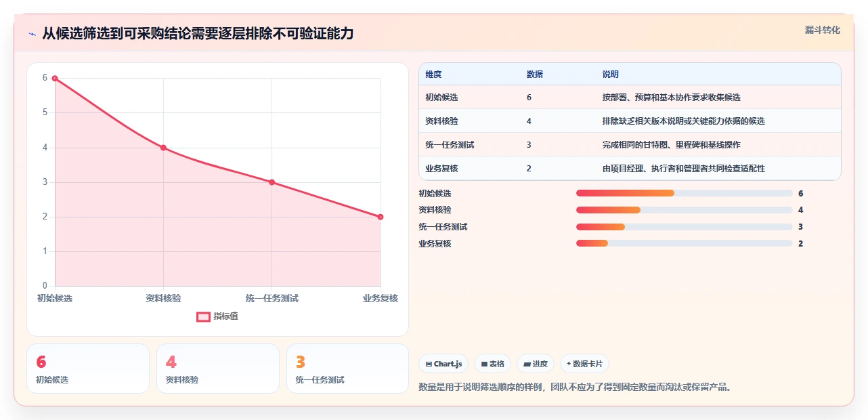Click the title 从候选筛选到可采购结论
The width and height of the screenshot is (868, 420).
(198, 34)
